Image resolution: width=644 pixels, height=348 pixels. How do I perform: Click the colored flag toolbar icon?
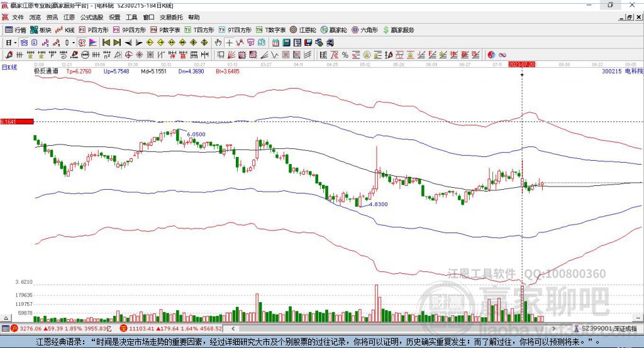click(93, 43)
